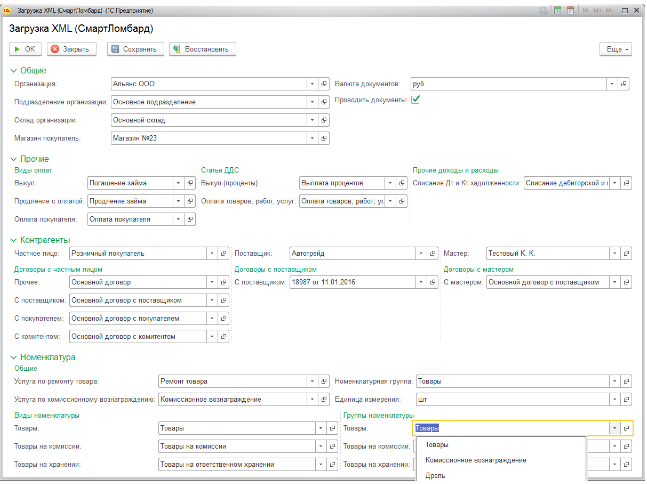Click the Единица измерения input field
The width and height of the screenshot is (647, 484).
[x=513, y=399]
